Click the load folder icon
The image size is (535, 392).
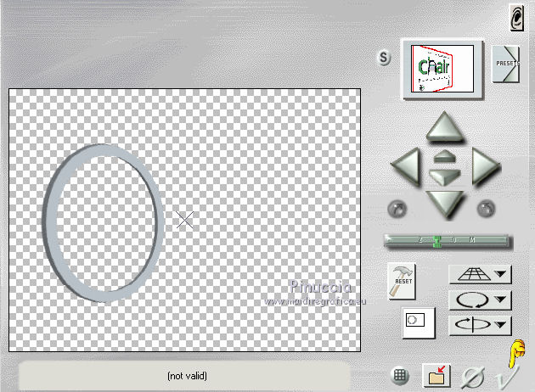coord(436,376)
